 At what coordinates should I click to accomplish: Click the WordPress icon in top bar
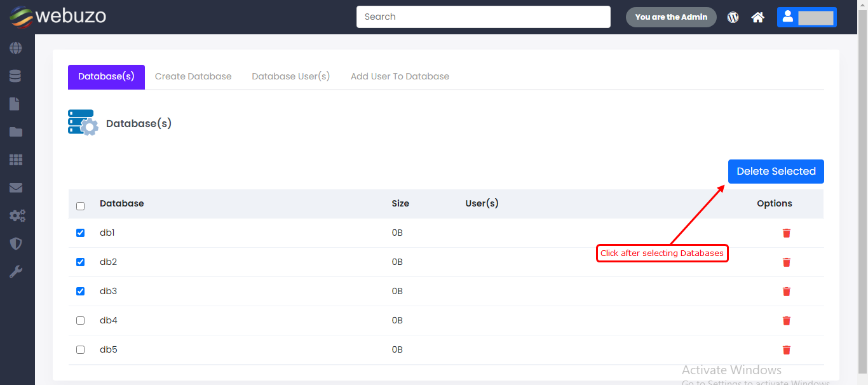click(x=733, y=17)
